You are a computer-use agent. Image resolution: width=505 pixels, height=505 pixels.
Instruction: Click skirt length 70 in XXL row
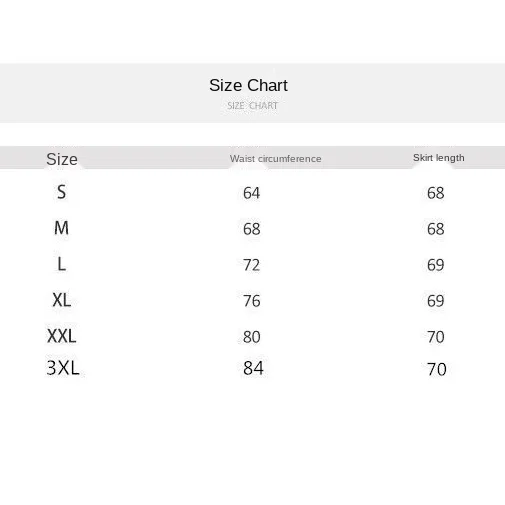[x=436, y=337]
